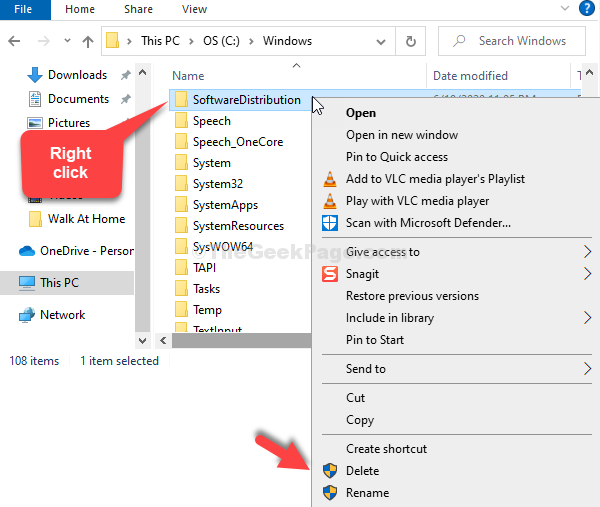Choose Create shortcut
600x507 pixels.
point(455,449)
